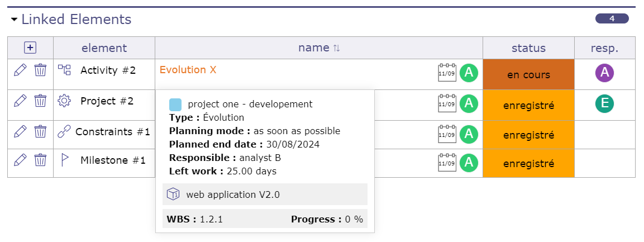Viewport: 644px width, 242px height.
Task: Edit the Activity #2 row with pencil
Action: [x=20, y=70]
